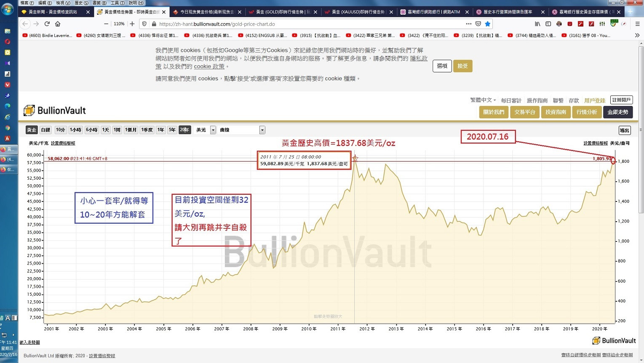Screen dimensions: 644x363
Task: Open the equalizer sliders extension icon
Action: coord(602,24)
